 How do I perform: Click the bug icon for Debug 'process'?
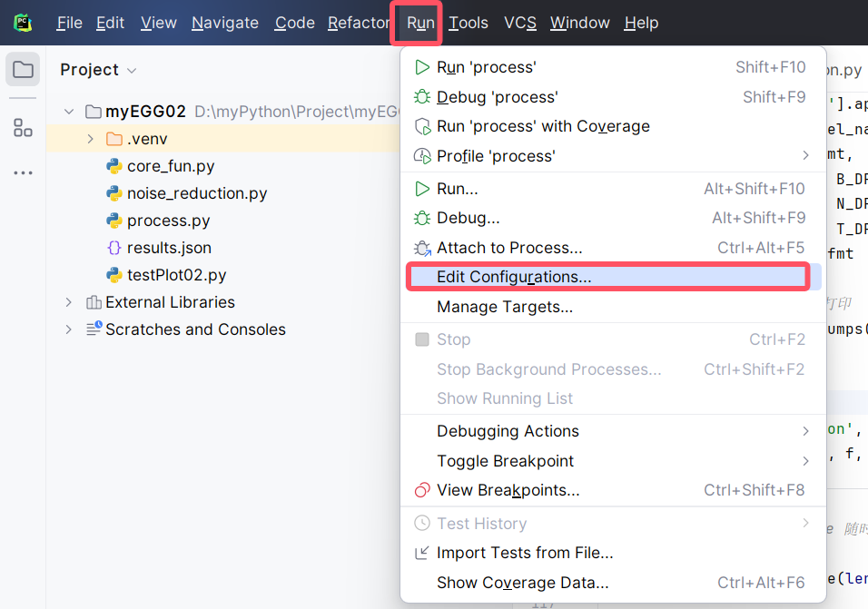pos(421,96)
